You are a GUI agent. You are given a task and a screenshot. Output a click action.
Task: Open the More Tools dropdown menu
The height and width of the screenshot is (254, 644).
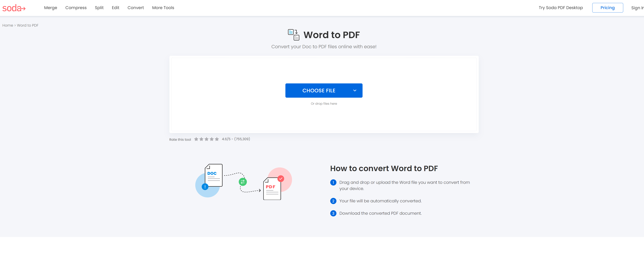(x=163, y=8)
